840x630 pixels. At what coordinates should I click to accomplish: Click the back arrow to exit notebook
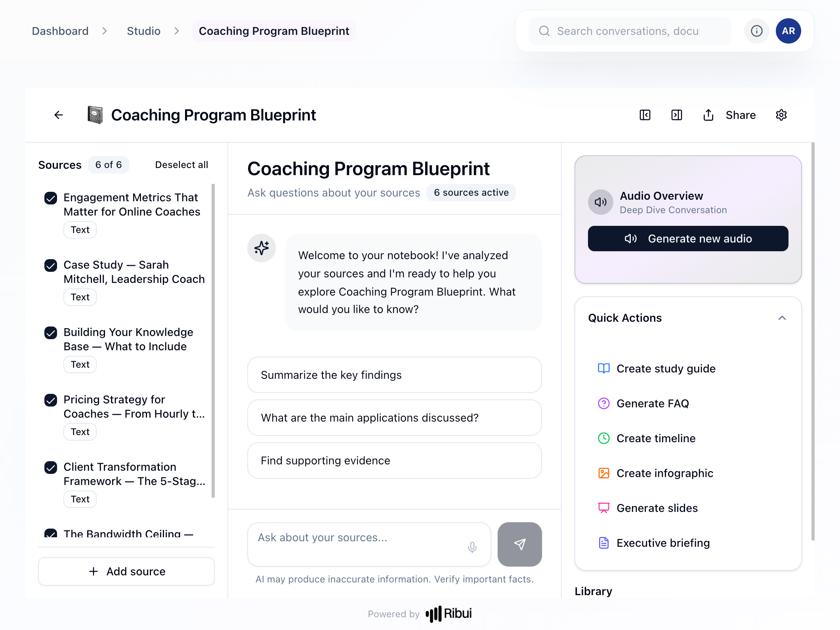coord(58,115)
